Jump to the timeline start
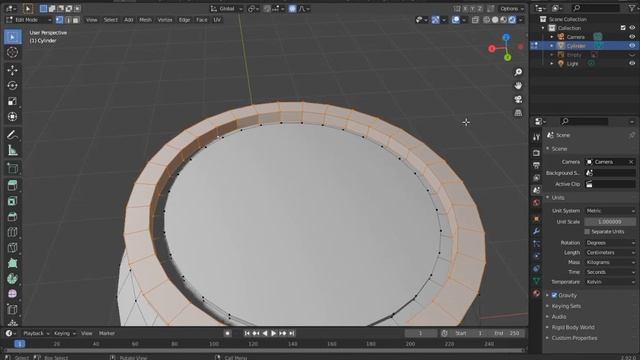This screenshot has width=640, height=360. [x=247, y=333]
